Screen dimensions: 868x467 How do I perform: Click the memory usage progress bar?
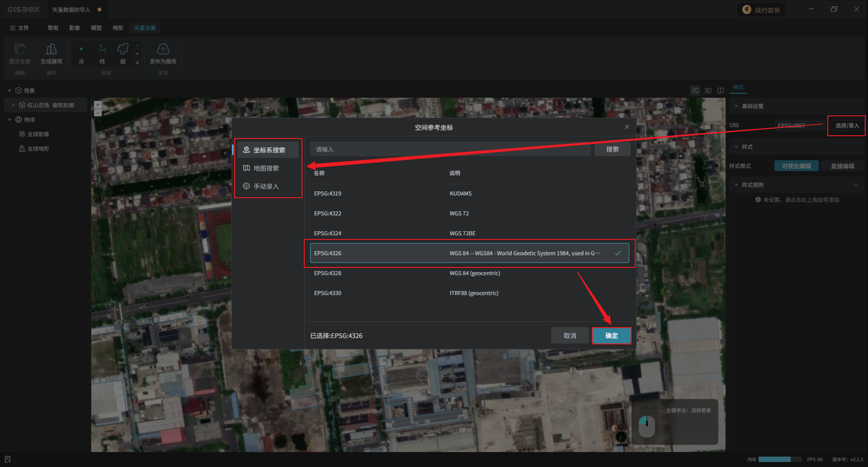[x=774, y=459]
